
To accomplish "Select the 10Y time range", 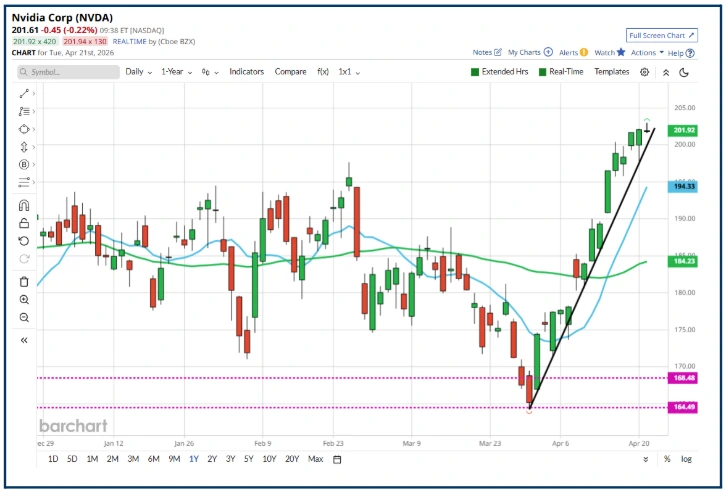I will click(269, 459).
